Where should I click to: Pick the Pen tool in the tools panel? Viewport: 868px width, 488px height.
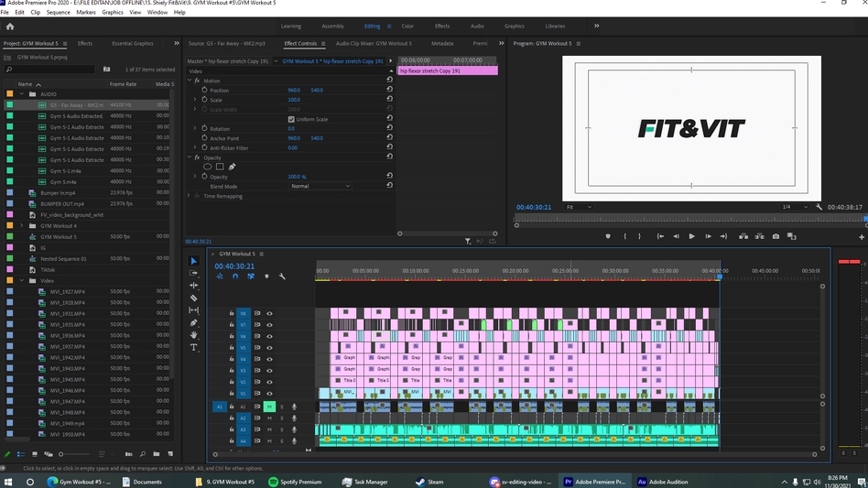click(x=193, y=323)
